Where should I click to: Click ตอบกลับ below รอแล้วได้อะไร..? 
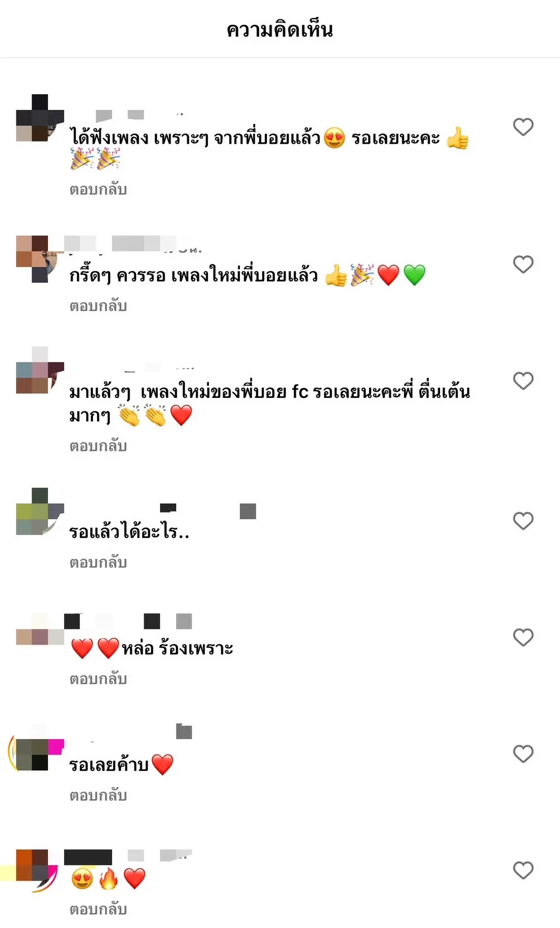pyautogui.click(x=98, y=563)
